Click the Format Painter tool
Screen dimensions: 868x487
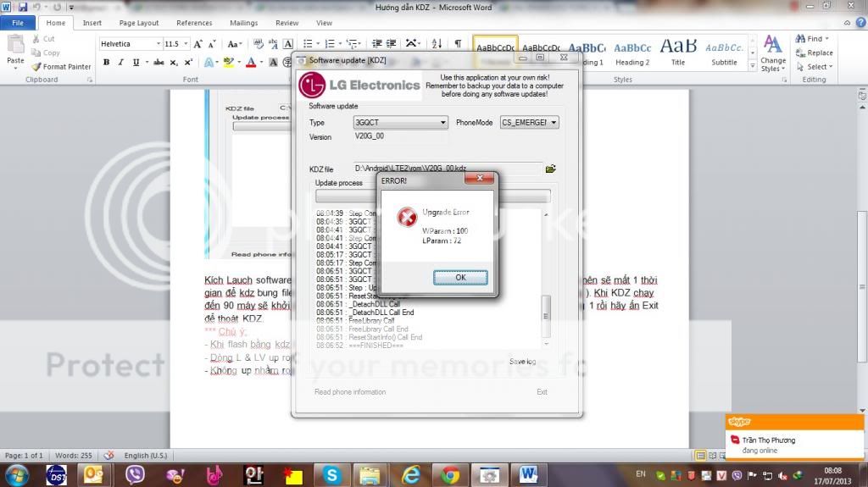click(x=61, y=66)
